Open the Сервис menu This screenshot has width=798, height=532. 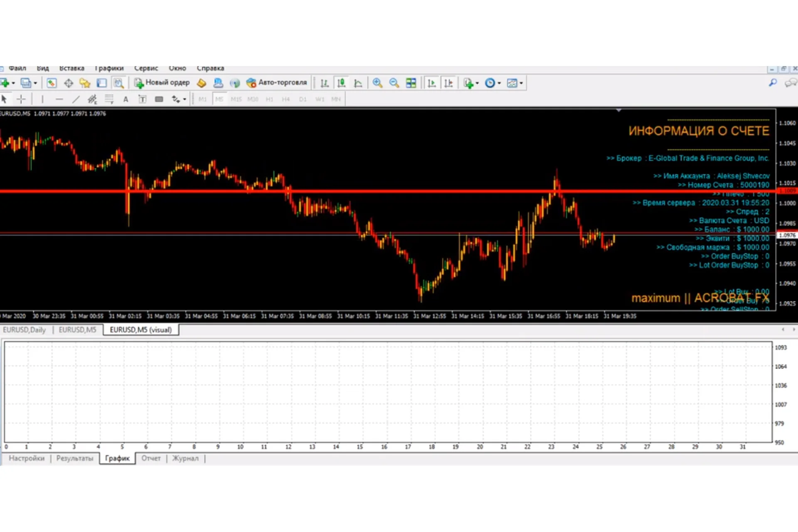click(x=146, y=68)
